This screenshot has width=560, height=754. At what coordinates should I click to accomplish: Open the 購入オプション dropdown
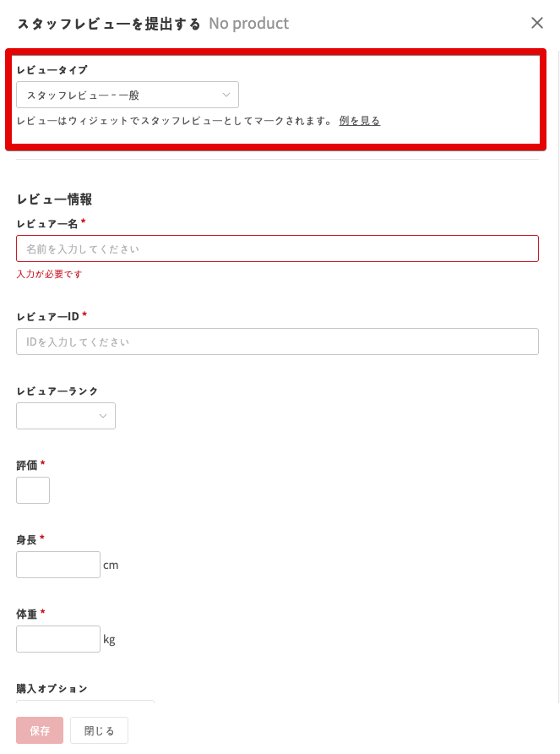(x=84, y=702)
